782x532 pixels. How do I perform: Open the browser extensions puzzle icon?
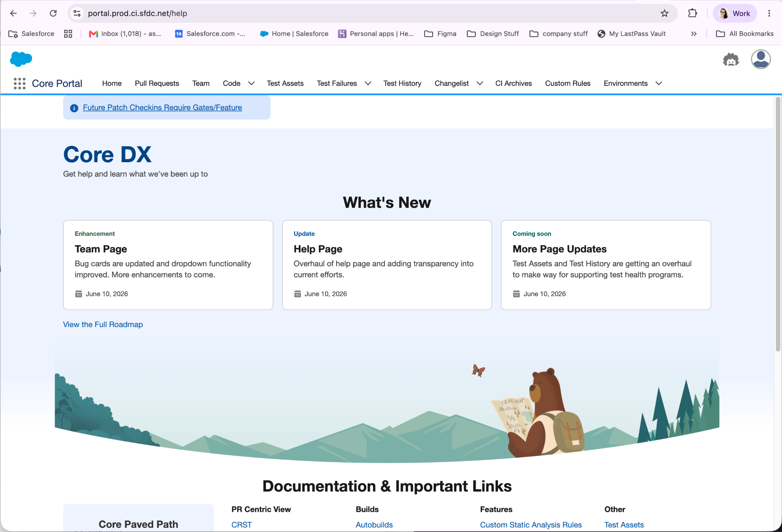(692, 13)
